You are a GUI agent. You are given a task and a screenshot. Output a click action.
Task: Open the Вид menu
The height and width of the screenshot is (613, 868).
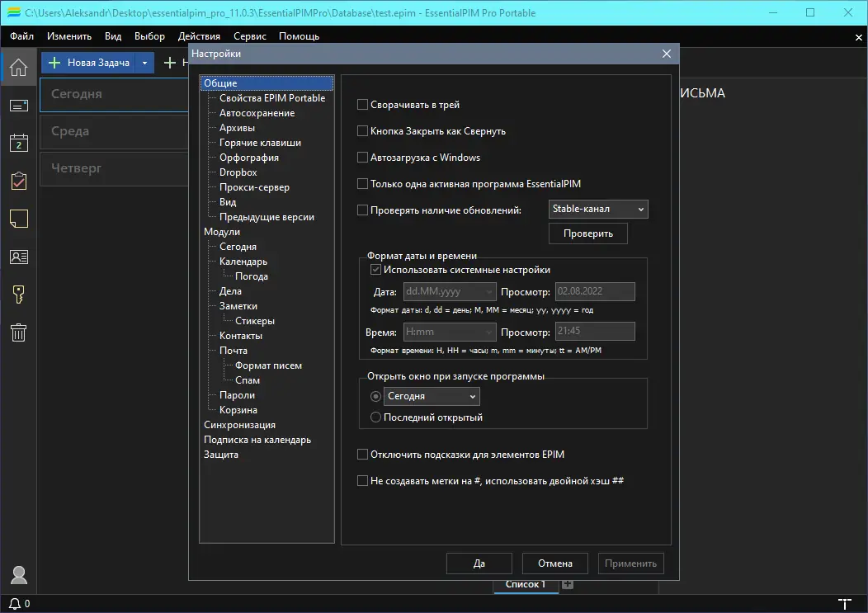click(113, 36)
